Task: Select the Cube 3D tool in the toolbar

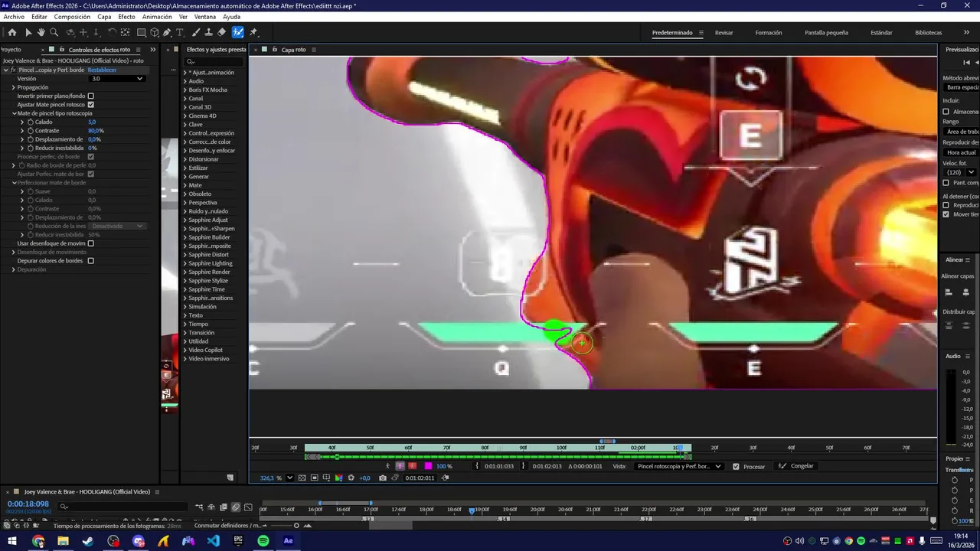Action: point(154,32)
